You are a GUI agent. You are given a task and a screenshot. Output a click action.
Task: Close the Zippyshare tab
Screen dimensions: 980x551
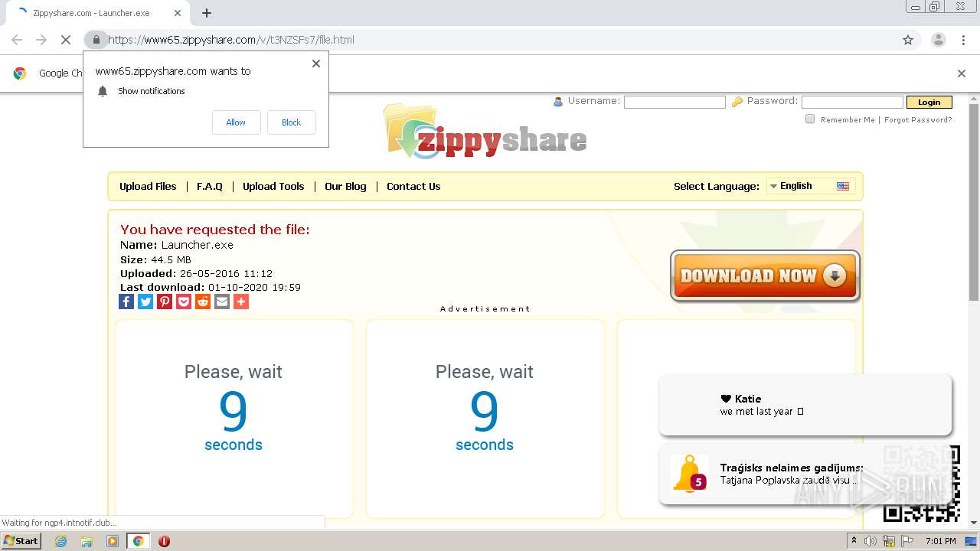178,13
